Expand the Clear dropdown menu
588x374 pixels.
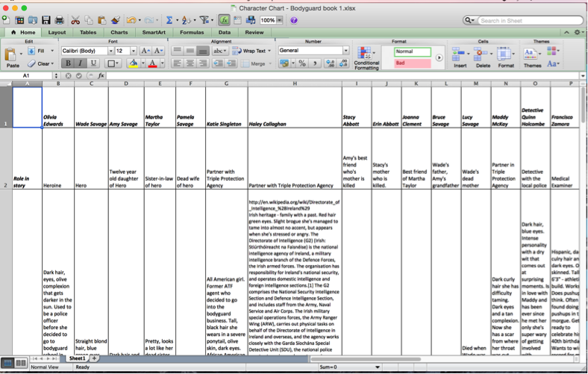(x=52, y=63)
